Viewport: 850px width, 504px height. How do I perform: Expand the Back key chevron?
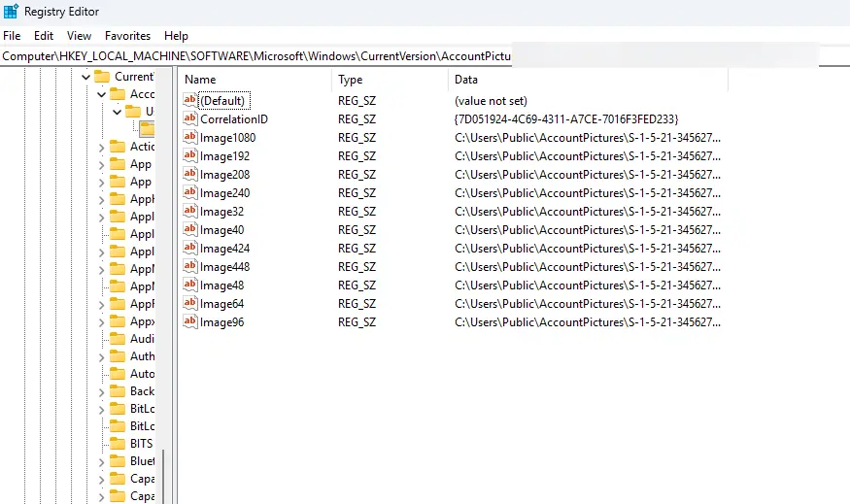101,391
